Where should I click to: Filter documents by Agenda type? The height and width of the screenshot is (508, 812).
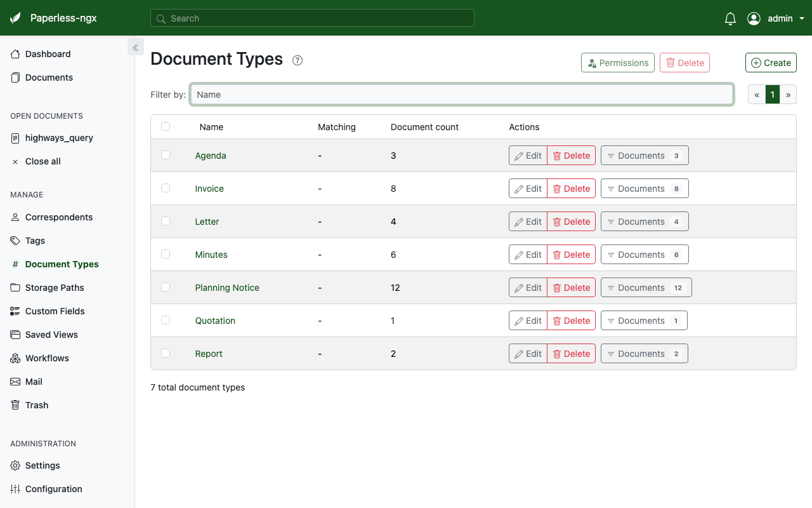coord(645,156)
